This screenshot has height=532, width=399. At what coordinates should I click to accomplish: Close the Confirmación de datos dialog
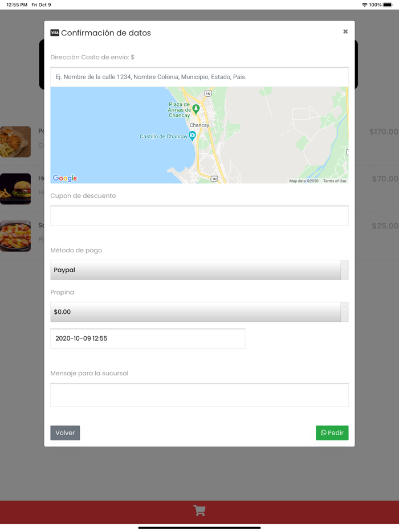[x=345, y=32]
